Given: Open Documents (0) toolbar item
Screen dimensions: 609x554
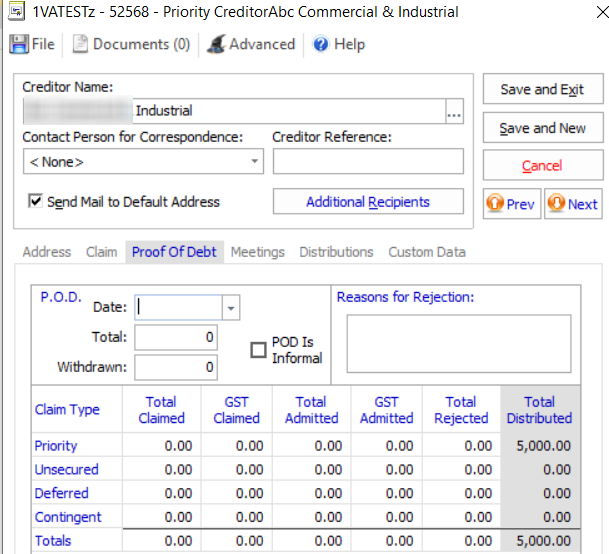Looking at the screenshot, I should click(131, 45).
